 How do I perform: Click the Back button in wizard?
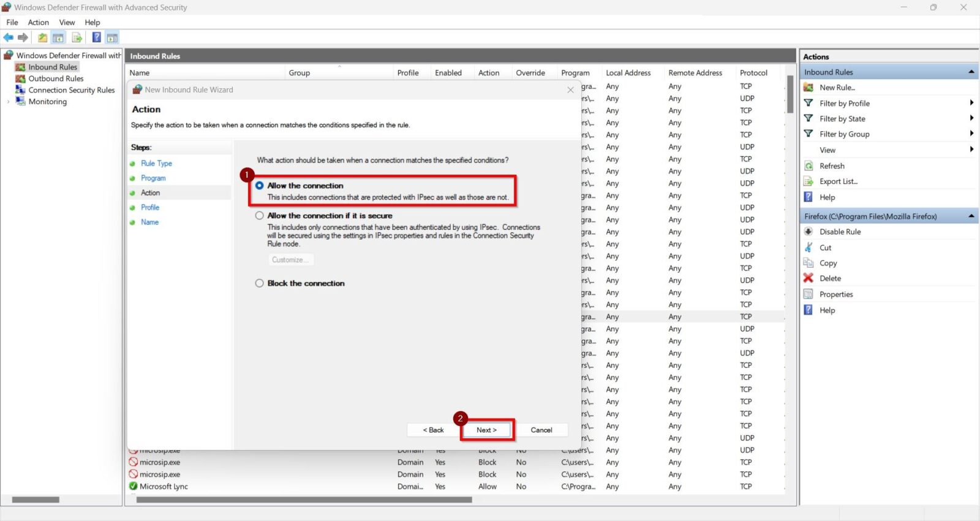click(433, 430)
